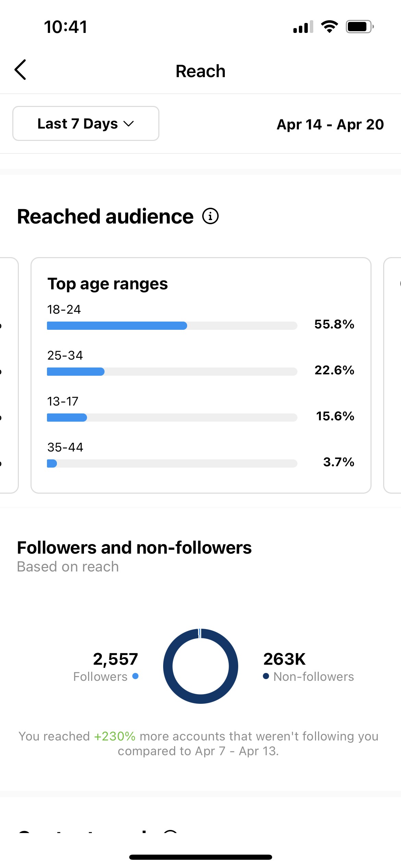Select the 35-44 age range bar

tap(172, 463)
